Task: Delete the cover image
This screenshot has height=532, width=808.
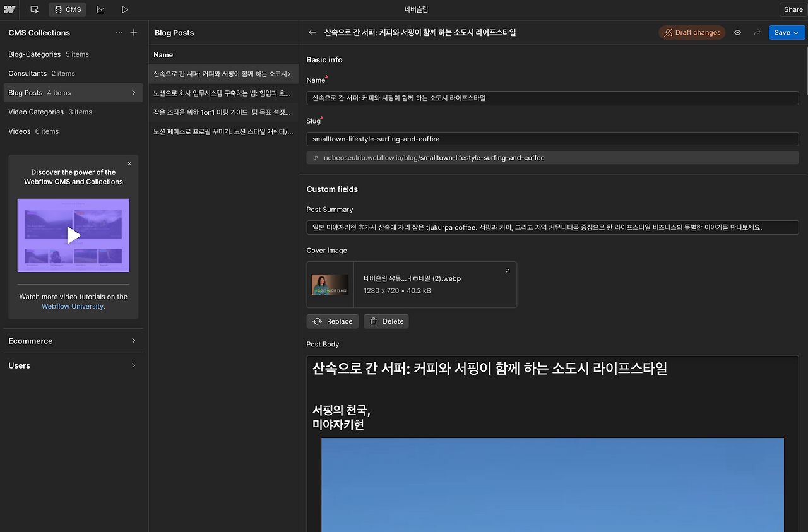Action: (386, 321)
